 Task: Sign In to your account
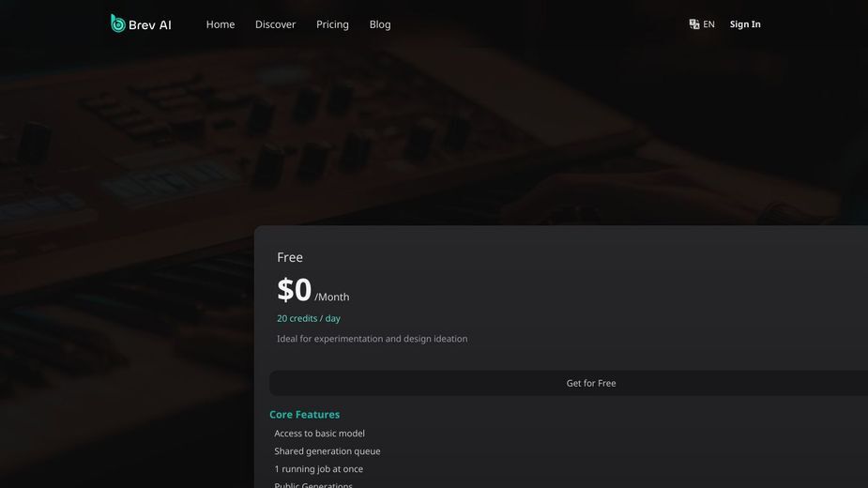(x=745, y=24)
